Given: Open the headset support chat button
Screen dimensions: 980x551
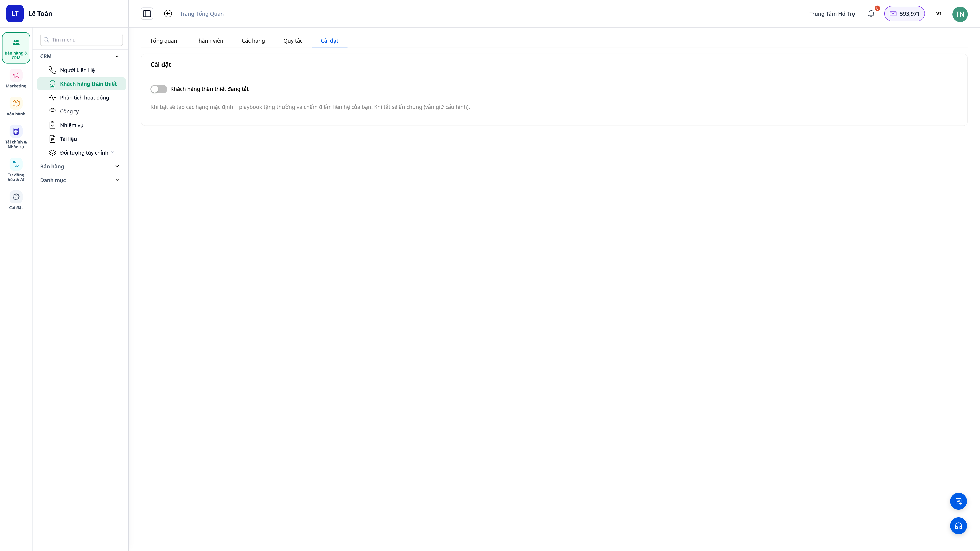Looking at the screenshot, I should (958, 526).
